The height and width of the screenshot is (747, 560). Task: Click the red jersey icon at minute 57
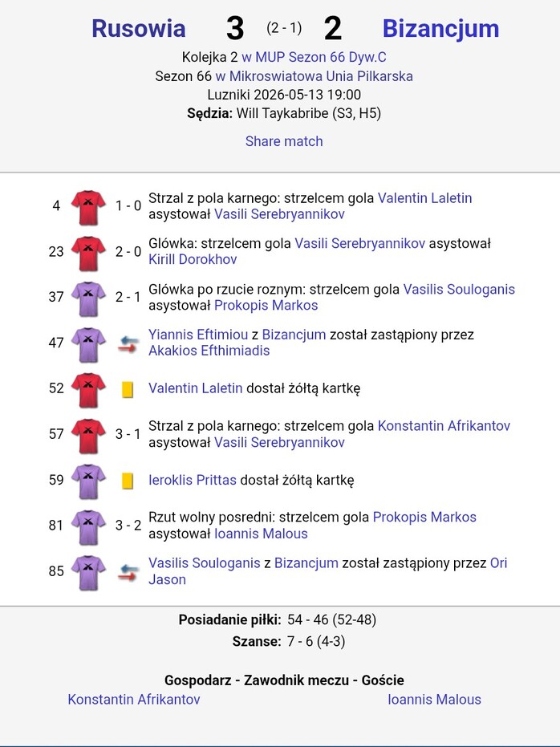pyautogui.click(x=88, y=436)
